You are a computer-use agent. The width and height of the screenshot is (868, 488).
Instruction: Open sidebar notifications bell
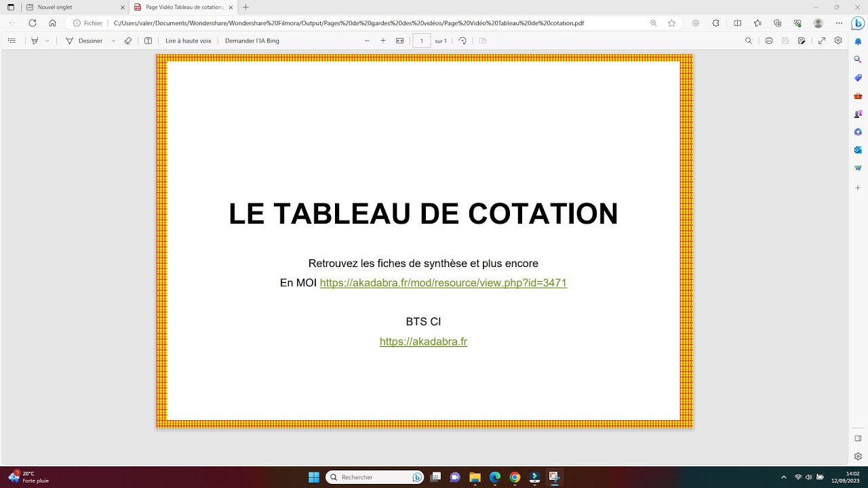(858, 41)
